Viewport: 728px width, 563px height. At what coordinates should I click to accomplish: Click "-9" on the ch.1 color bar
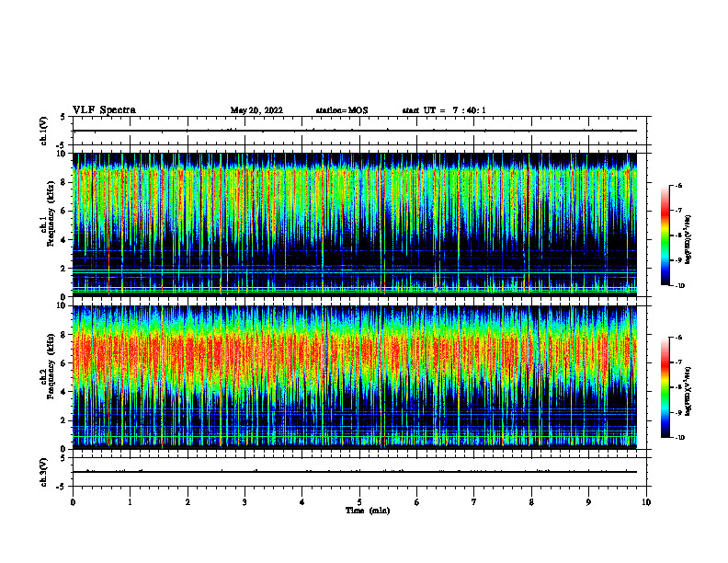pos(678,260)
